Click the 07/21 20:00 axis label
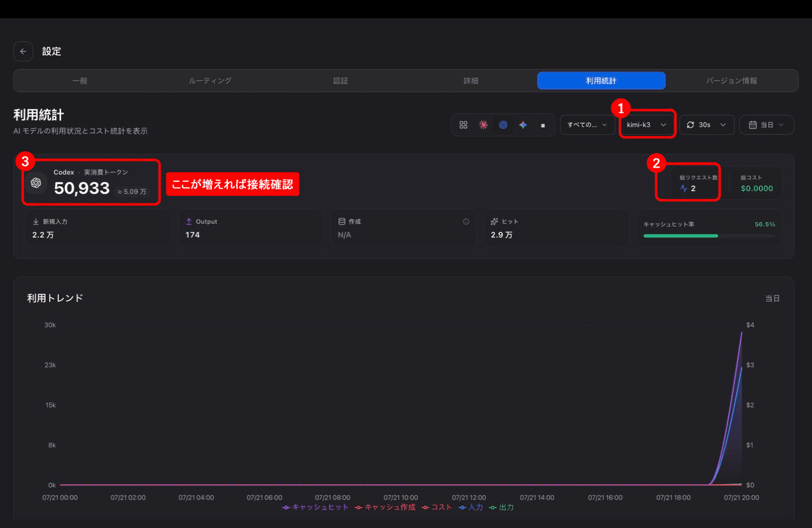The width and height of the screenshot is (812, 528). click(742, 497)
